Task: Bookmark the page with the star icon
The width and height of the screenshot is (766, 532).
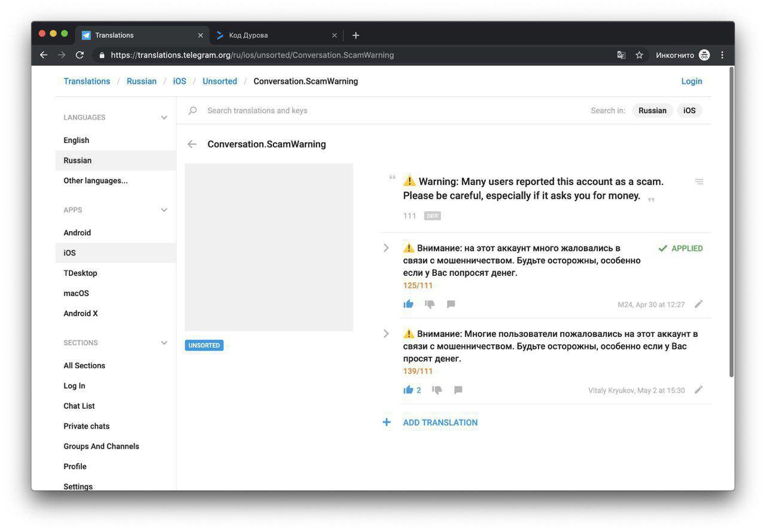Action: pos(639,55)
